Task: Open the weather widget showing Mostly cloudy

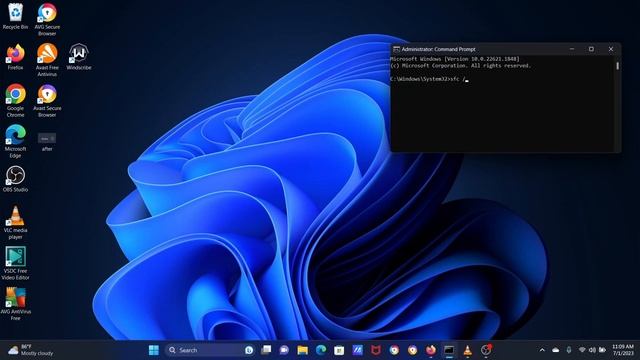Action: (31, 350)
